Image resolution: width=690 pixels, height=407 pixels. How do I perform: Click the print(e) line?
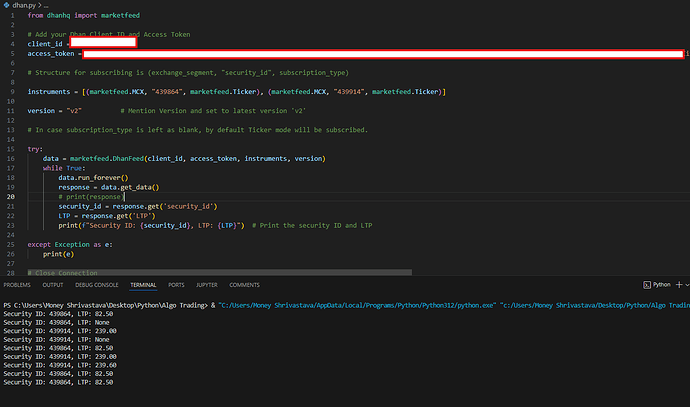pyautogui.click(x=59, y=254)
